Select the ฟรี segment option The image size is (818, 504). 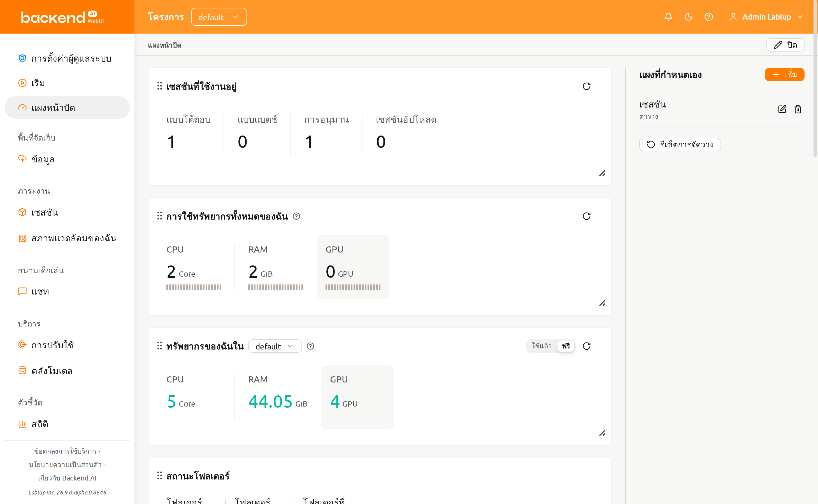(x=566, y=346)
